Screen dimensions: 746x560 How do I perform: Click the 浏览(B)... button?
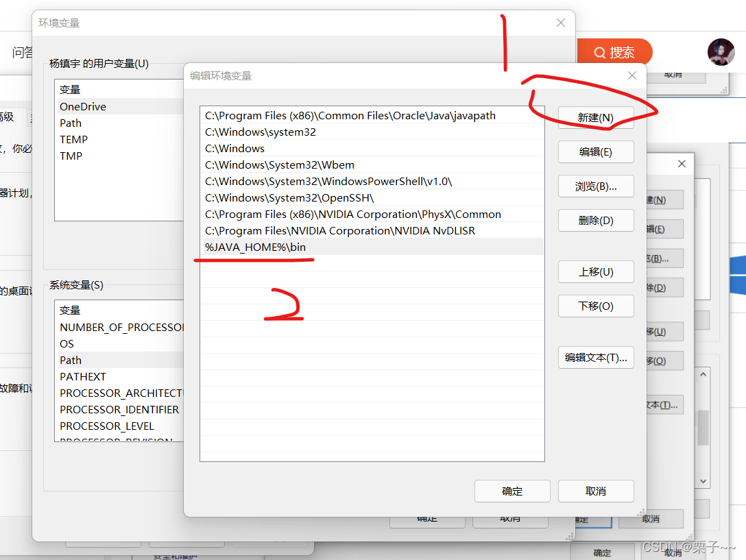point(596,186)
